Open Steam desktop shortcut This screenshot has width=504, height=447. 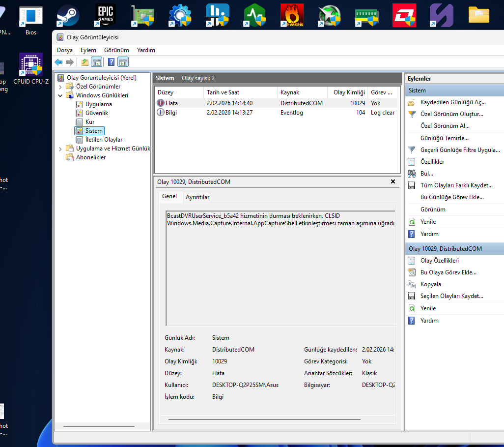(68, 15)
